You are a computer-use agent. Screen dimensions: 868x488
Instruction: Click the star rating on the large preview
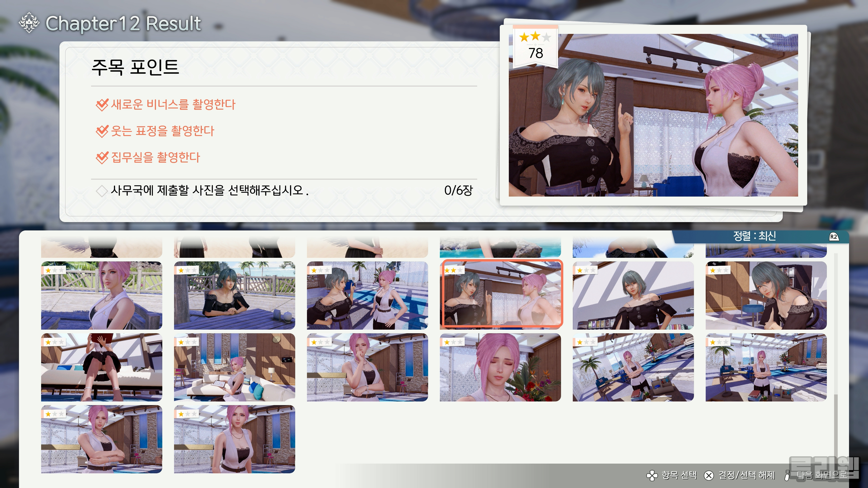(535, 37)
